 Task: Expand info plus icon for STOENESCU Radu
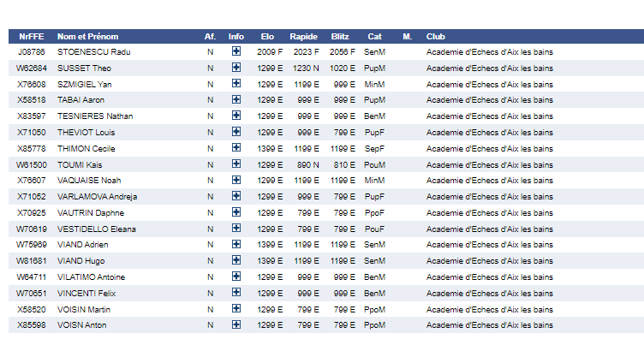click(x=236, y=51)
